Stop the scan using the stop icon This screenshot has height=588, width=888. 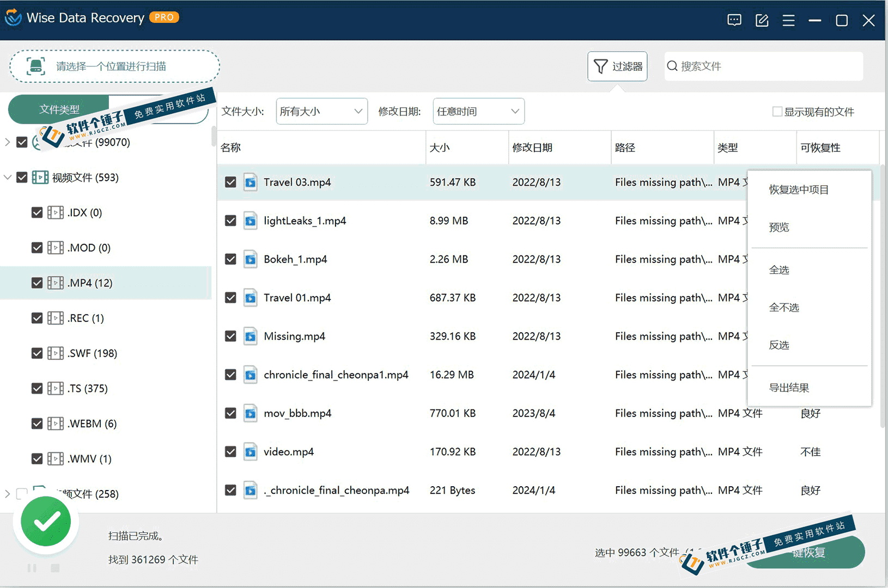point(54,568)
